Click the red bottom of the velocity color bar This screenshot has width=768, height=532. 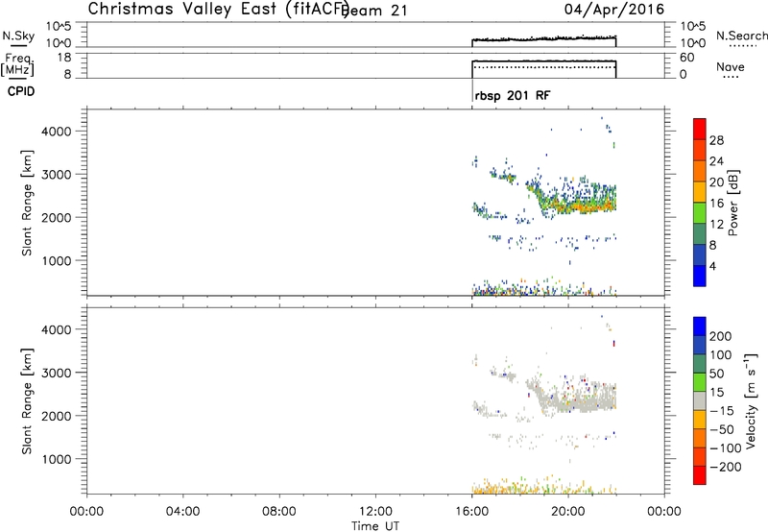click(x=700, y=475)
